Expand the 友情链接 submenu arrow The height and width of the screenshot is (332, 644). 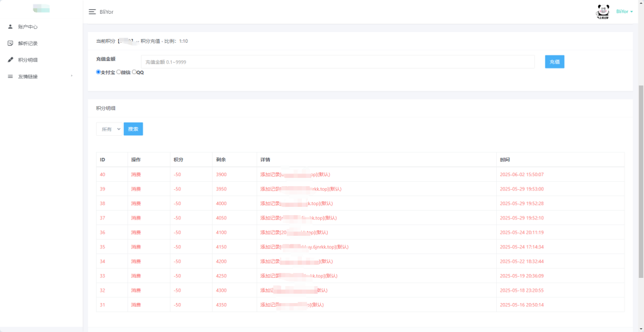pos(72,76)
